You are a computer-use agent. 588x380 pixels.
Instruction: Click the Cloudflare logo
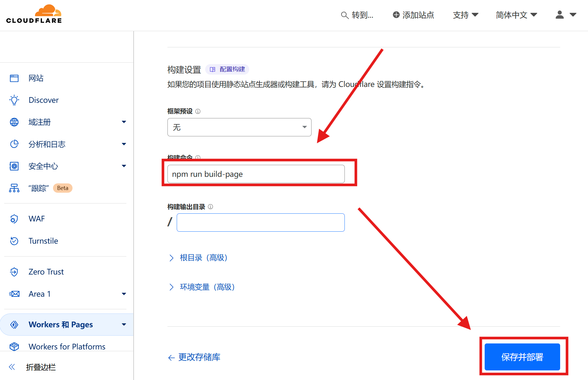coord(34,14)
